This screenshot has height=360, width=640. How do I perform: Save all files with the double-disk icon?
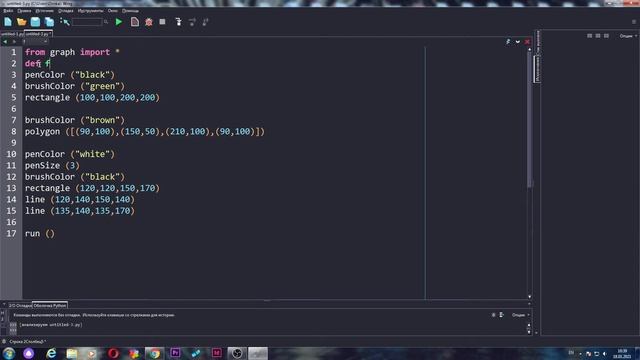coord(49,22)
